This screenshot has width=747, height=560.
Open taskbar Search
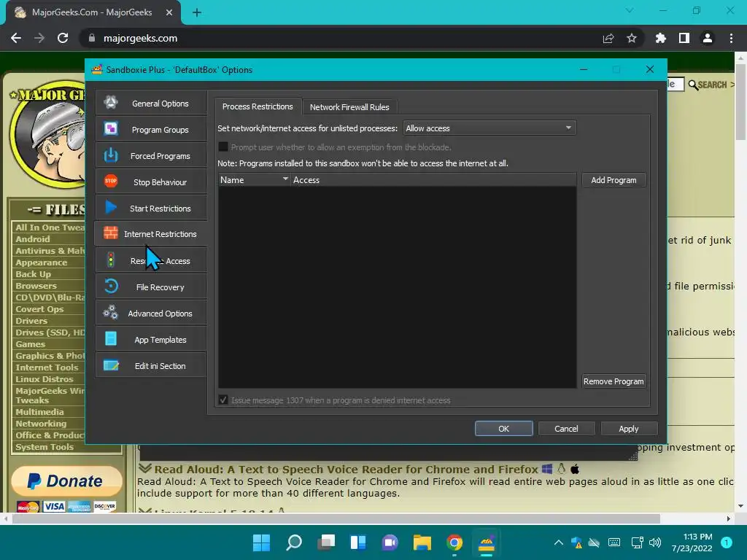pyautogui.click(x=293, y=542)
